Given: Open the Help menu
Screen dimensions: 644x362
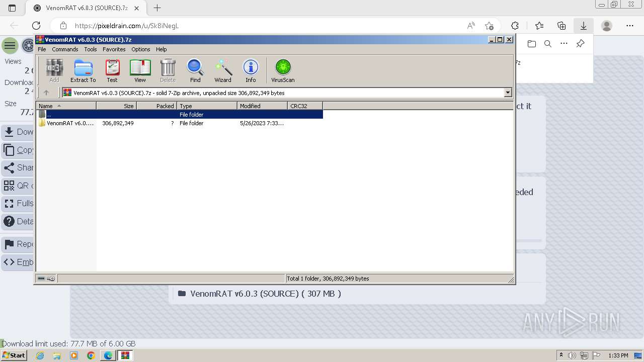Looking at the screenshot, I should 162,49.
